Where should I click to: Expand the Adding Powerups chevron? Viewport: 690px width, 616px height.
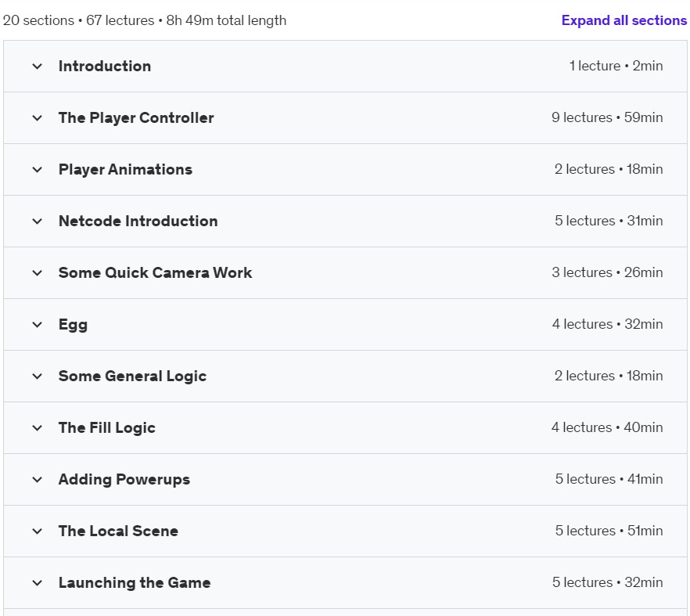[x=38, y=480]
